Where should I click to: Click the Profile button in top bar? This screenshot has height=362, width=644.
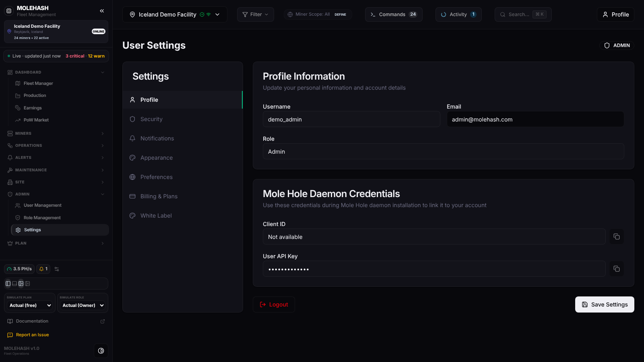[x=615, y=14]
